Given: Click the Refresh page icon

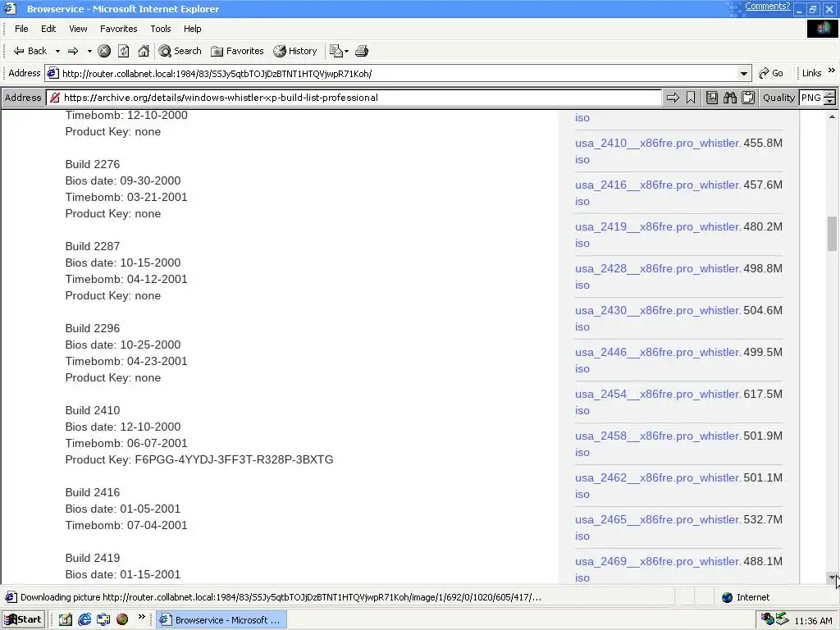Looking at the screenshot, I should [124, 51].
